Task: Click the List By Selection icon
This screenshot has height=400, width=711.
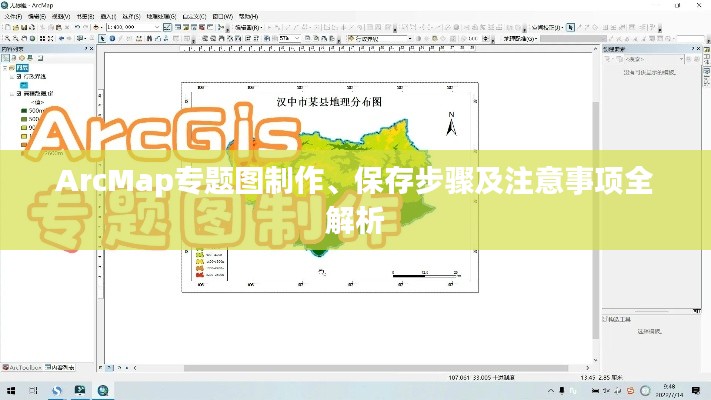Action: (x=30, y=58)
